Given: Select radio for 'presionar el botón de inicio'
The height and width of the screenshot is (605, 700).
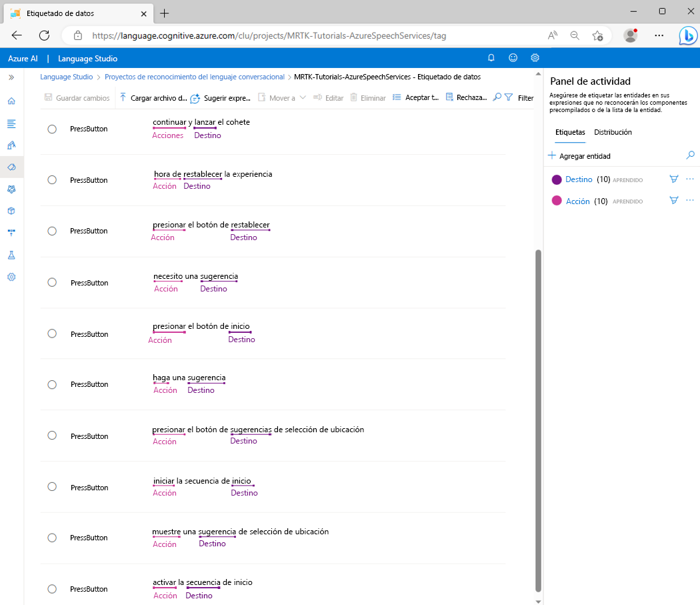Looking at the screenshot, I should coord(52,334).
